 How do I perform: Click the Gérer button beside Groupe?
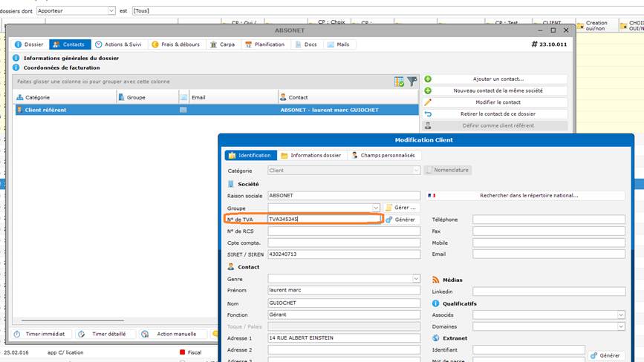tap(400, 208)
